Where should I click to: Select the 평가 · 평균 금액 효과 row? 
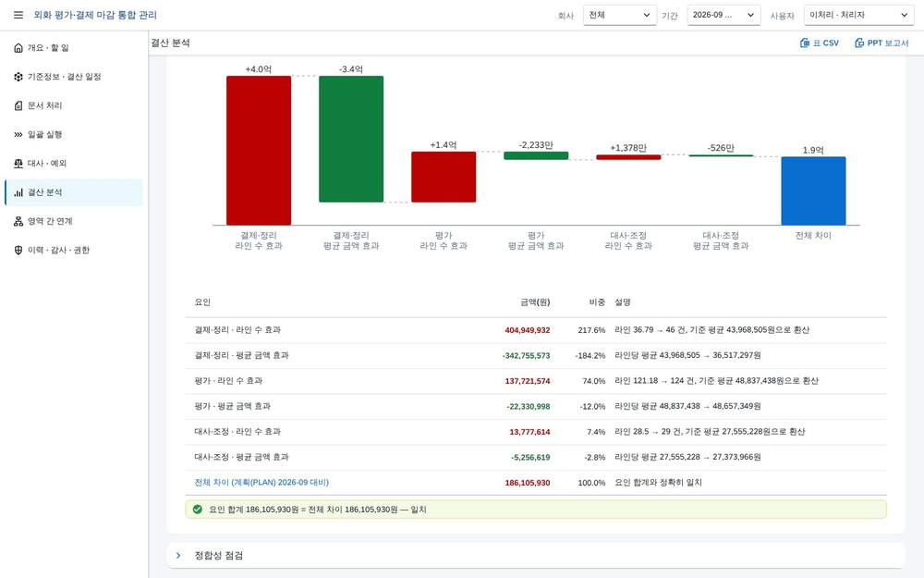point(536,406)
